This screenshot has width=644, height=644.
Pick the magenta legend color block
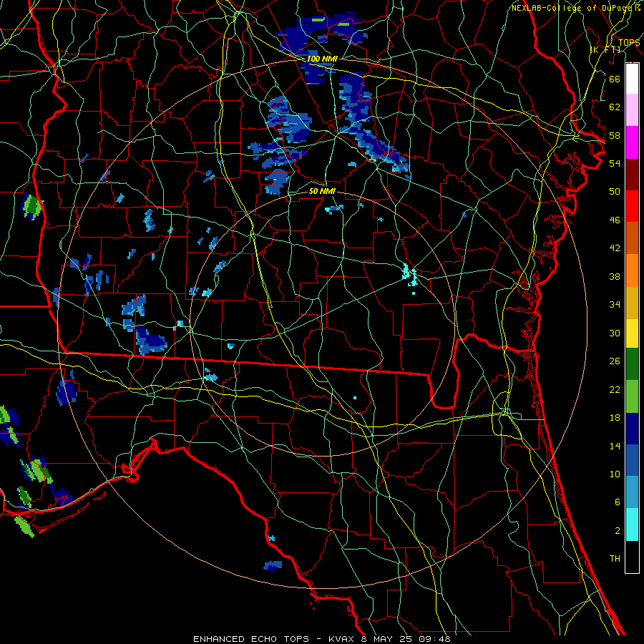coord(632,142)
